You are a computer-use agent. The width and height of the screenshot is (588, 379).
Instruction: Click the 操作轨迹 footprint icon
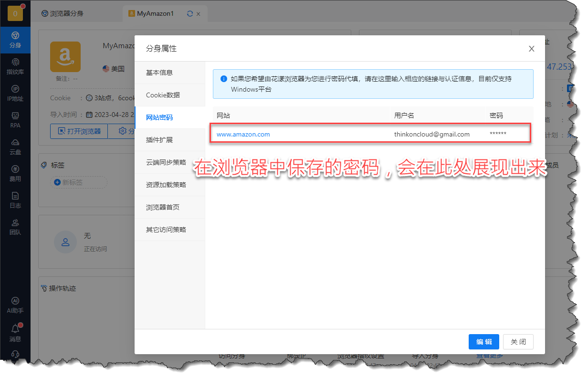click(45, 288)
